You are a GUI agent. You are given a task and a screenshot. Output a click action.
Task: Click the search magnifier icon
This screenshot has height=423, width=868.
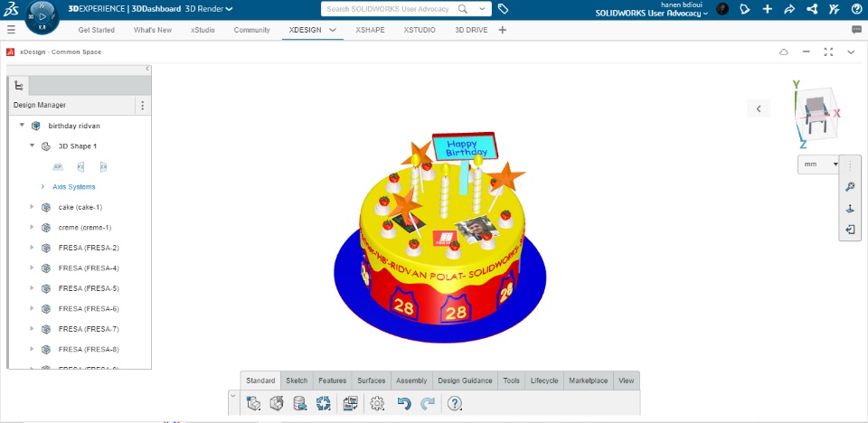pos(463,9)
